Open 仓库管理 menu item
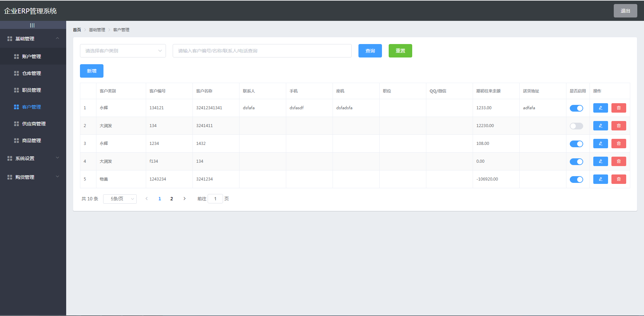This screenshot has width=644, height=316. pyautogui.click(x=33, y=73)
